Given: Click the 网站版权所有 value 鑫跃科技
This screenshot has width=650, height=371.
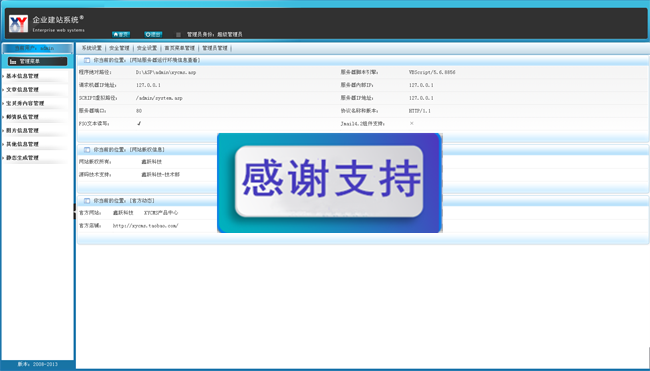Looking at the screenshot, I should (x=151, y=162).
